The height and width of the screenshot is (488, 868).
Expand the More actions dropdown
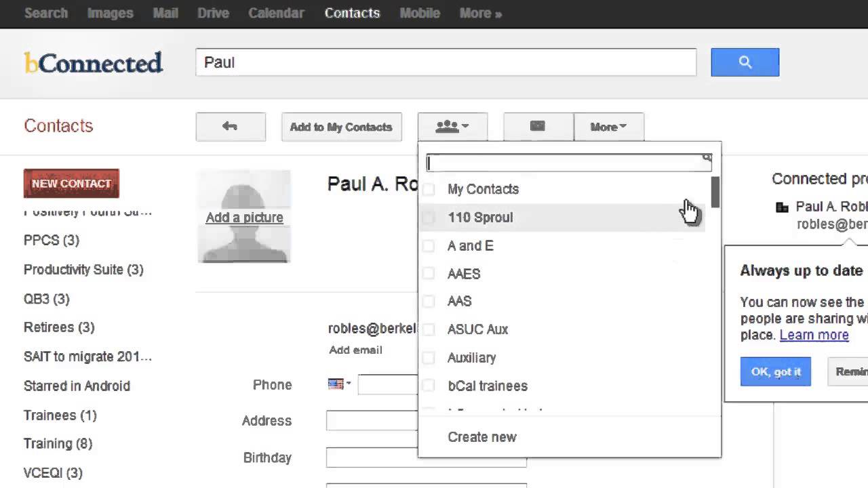[608, 127]
